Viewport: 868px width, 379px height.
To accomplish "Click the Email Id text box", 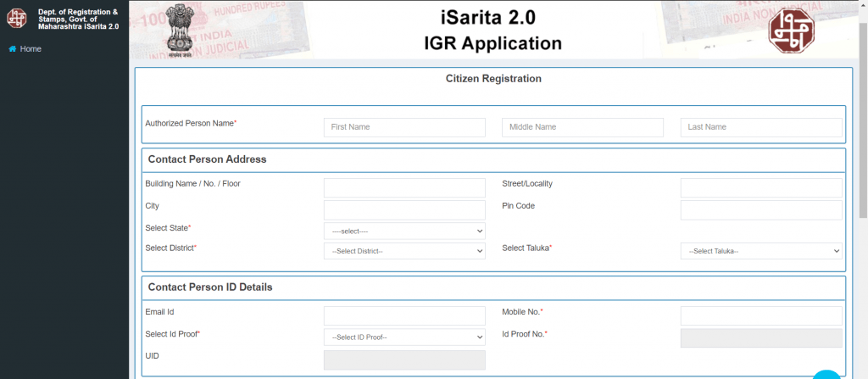I will [x=404, y=315].
